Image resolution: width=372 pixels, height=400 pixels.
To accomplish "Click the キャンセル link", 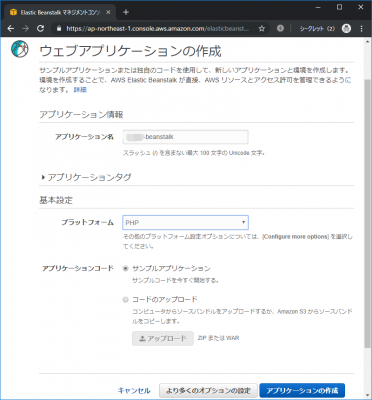I will coord(134,390).
